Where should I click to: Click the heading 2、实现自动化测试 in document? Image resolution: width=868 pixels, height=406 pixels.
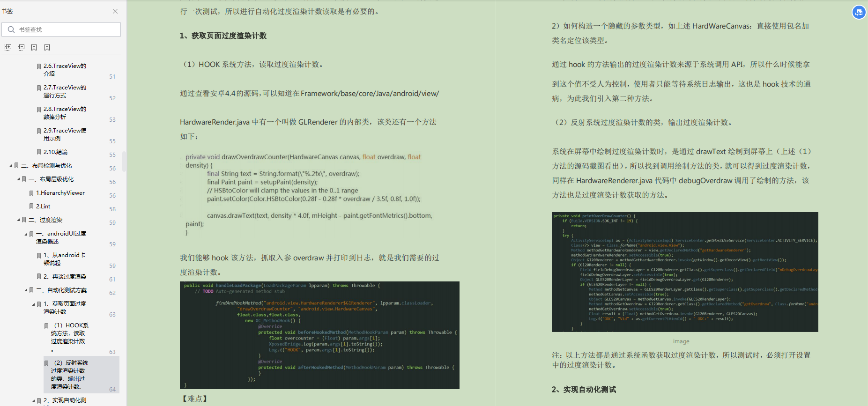584,389
